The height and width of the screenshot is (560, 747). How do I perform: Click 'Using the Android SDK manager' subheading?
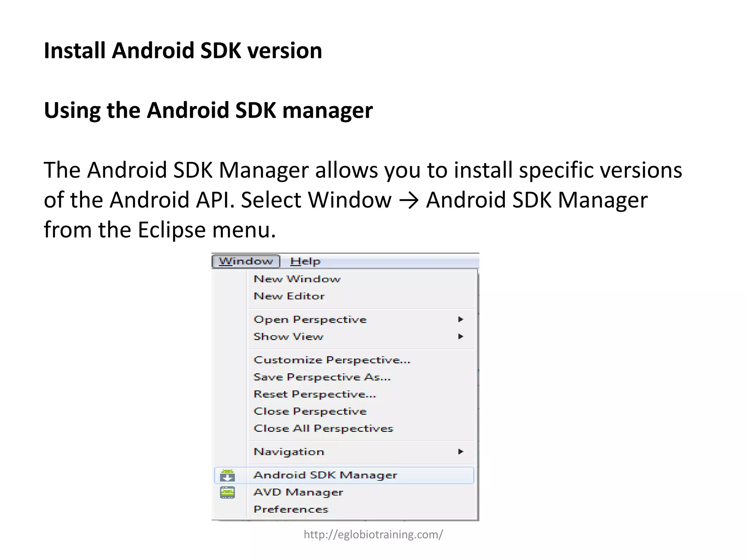208,110
